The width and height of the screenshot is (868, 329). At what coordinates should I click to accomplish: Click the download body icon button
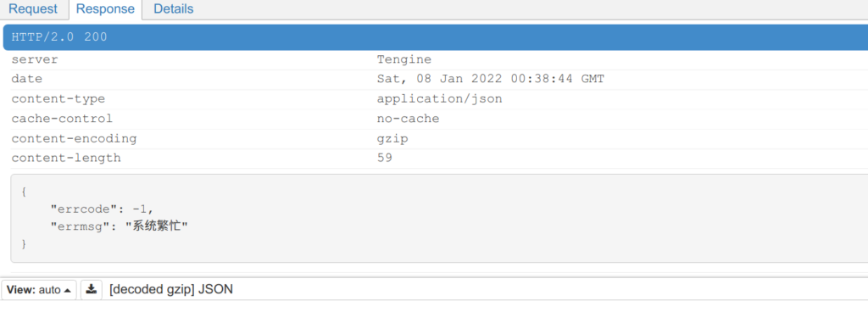point(92,290)
